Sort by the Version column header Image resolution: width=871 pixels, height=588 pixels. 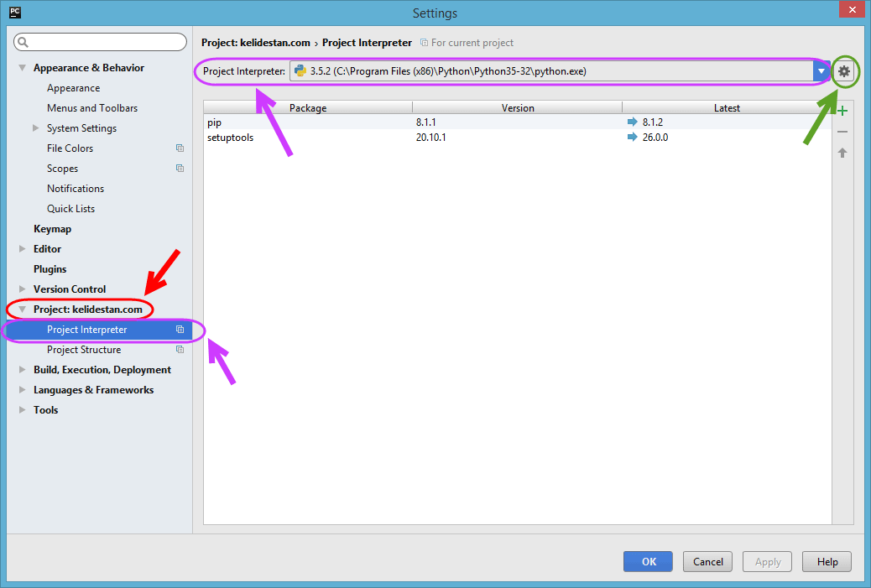(517, 107)
